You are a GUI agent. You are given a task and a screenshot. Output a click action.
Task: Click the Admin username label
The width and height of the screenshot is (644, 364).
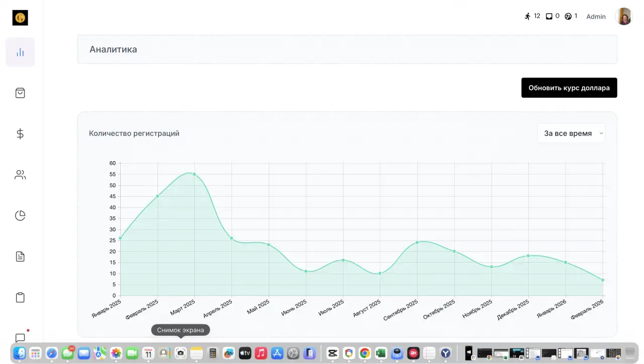(596, 17)
